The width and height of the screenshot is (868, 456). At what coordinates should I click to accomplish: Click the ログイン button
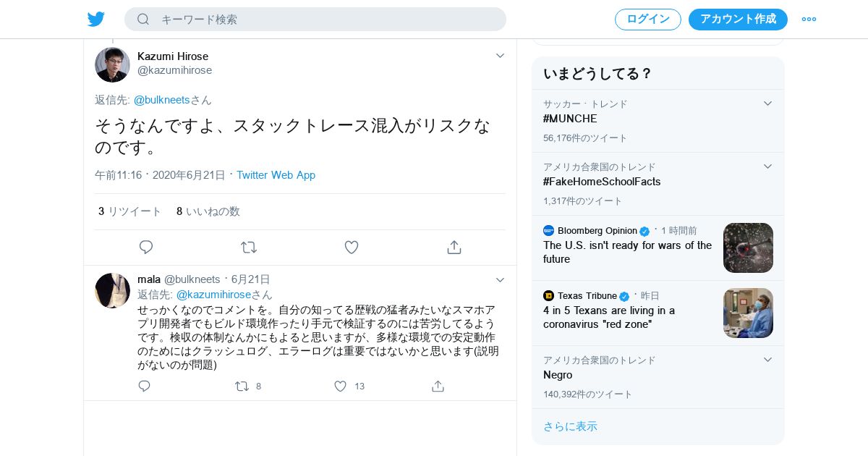point(647,19)
